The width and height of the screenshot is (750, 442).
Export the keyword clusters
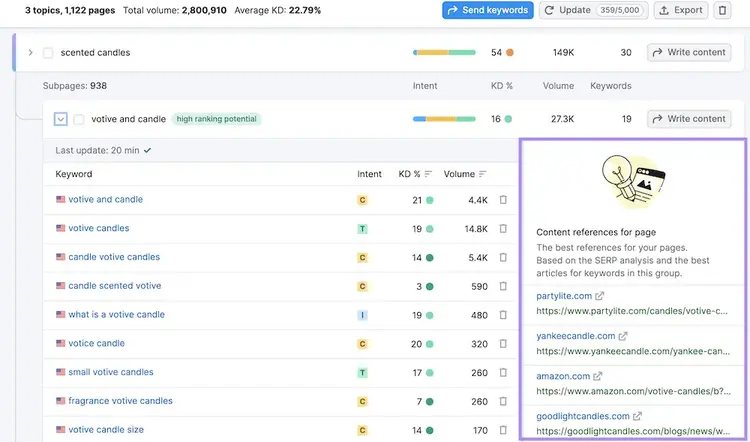click(x=681, y=10)
